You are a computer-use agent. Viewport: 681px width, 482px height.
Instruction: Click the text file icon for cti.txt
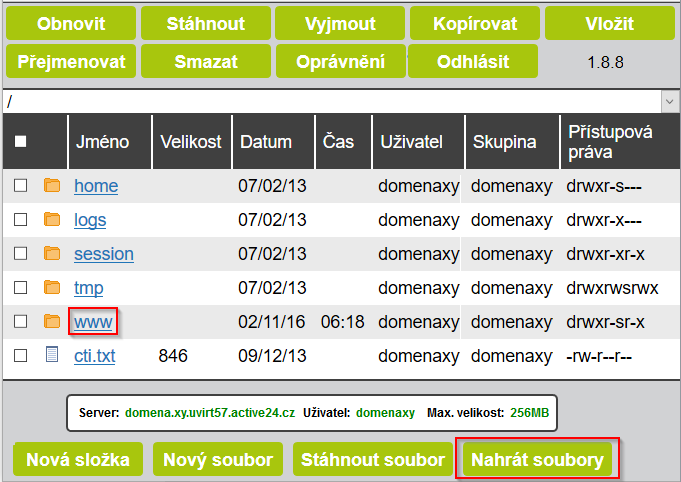tap(52, 355)
